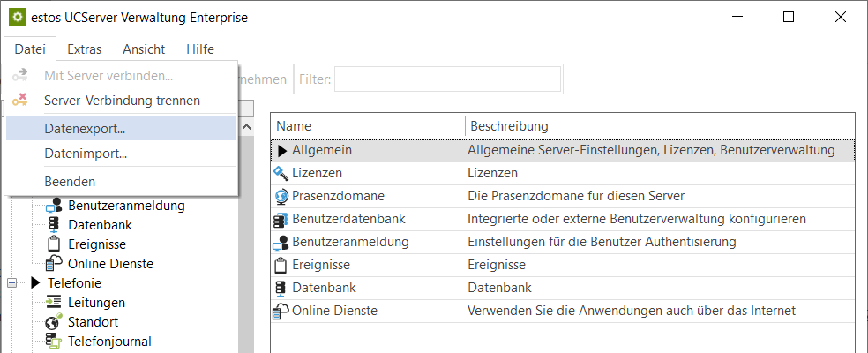Sort list by the Name column header
The width and height of the screenshot is (868, 353).
pyautogui.click(x=366, y=126)
